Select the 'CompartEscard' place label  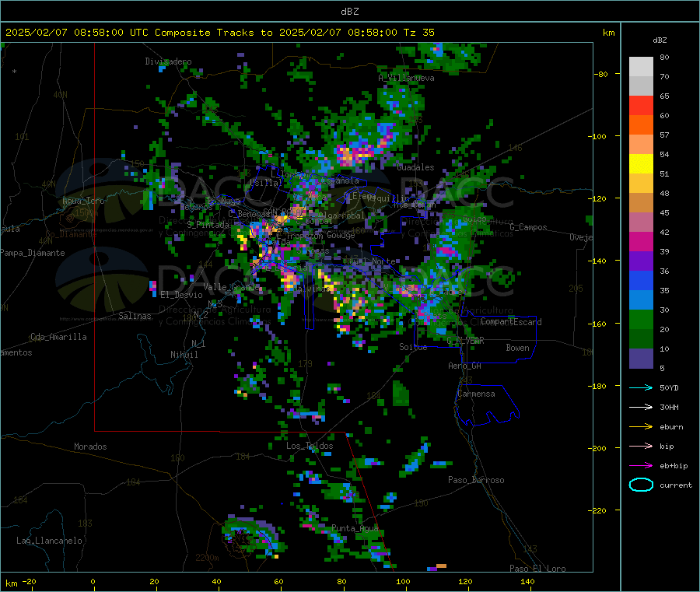[x=512, y=322]
